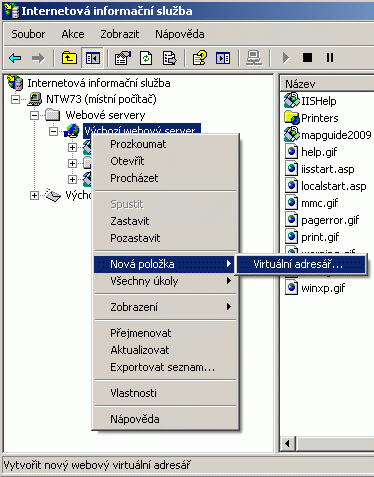The height and width of the screenshot is (477, 374).
Task: Choose Vlastnosti from context menu
Action: click(165, 393)
